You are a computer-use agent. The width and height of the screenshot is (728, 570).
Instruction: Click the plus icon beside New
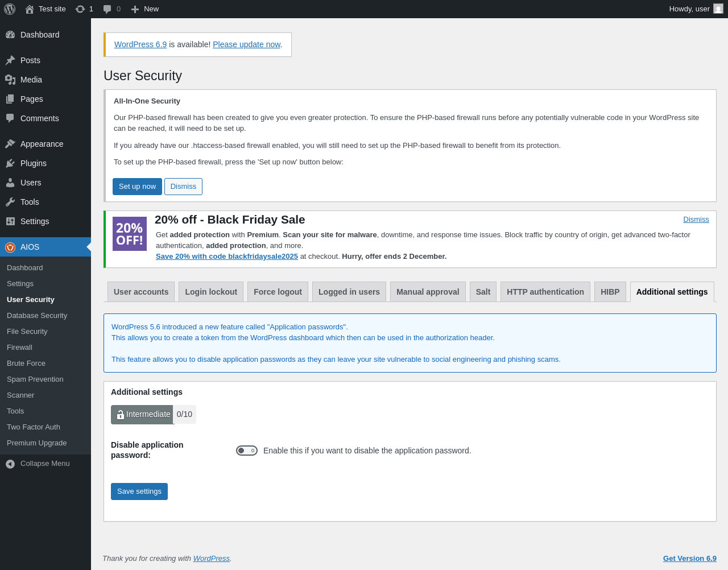tap(135, 9)
